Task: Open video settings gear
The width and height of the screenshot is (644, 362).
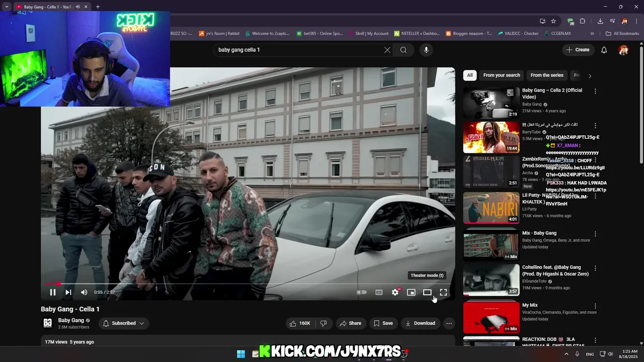Action: pos(395,292)
